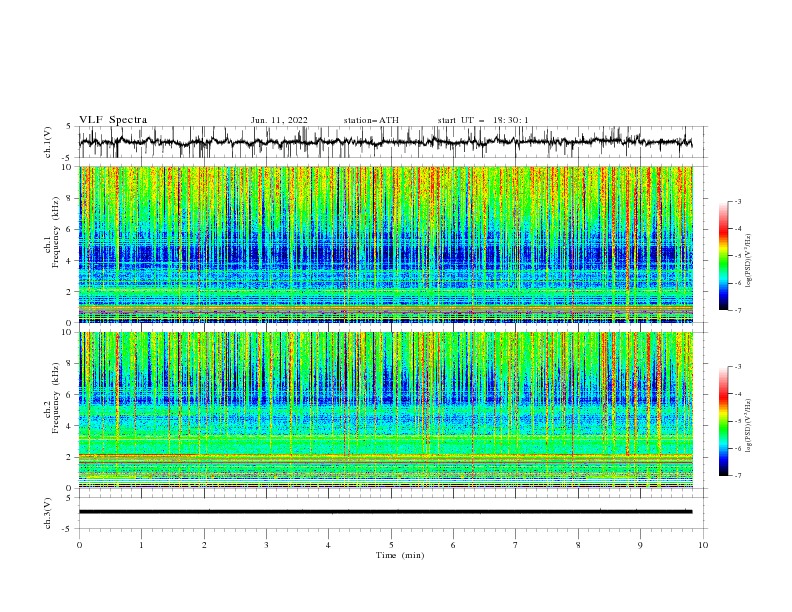Click the ch.2 colorbar PSD unit label
This screenshot has width=792, height=612.
coord(749,426)
